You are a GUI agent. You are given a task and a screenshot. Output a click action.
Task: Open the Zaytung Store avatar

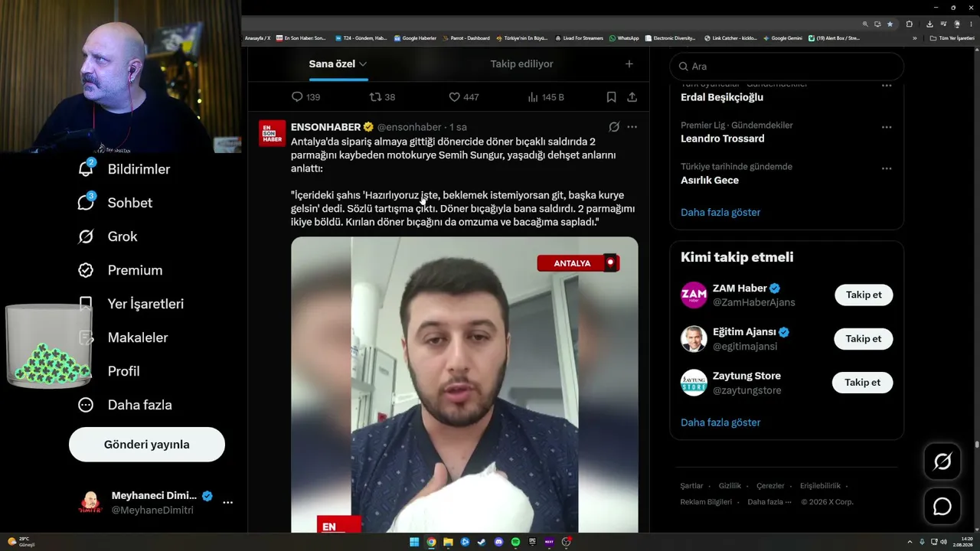(694, 383)
